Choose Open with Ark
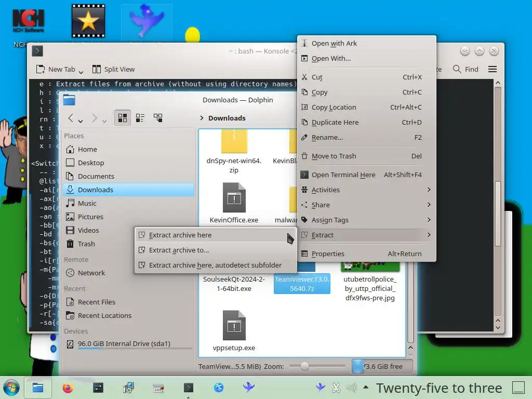The image size is (532, 399). [367, 44]
